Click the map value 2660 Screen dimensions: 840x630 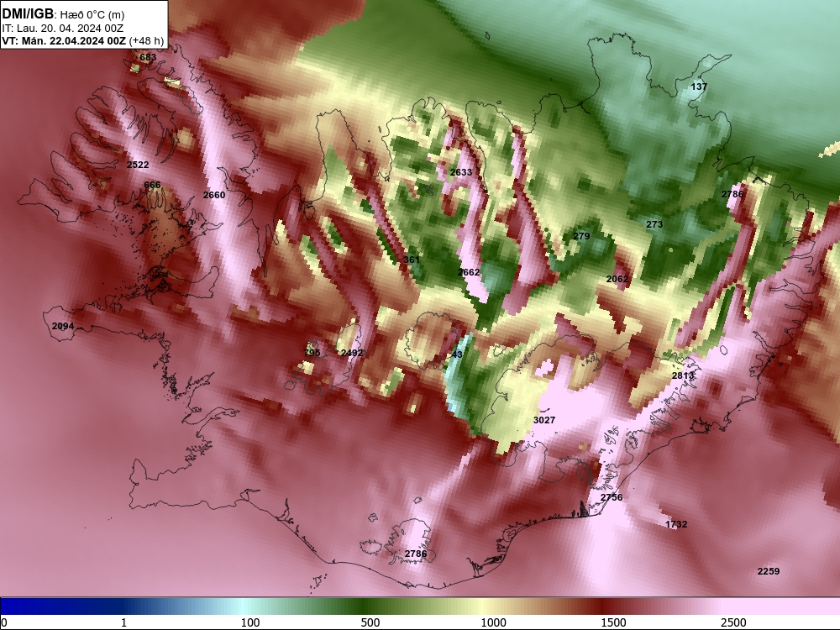(x=213, y=195)
